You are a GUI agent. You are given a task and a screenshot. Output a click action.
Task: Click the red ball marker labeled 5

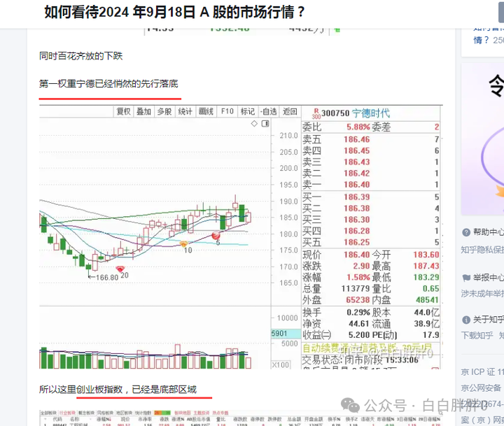216,236
